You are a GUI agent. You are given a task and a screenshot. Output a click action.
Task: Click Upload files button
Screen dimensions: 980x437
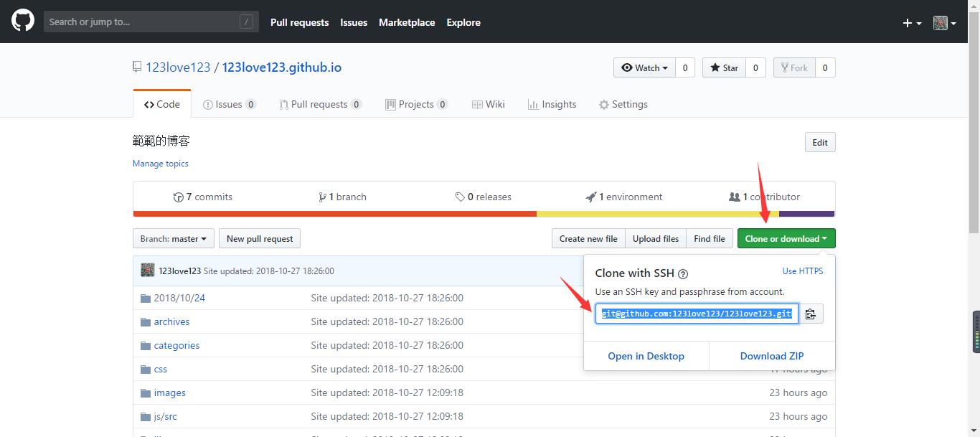click(656, 238)
